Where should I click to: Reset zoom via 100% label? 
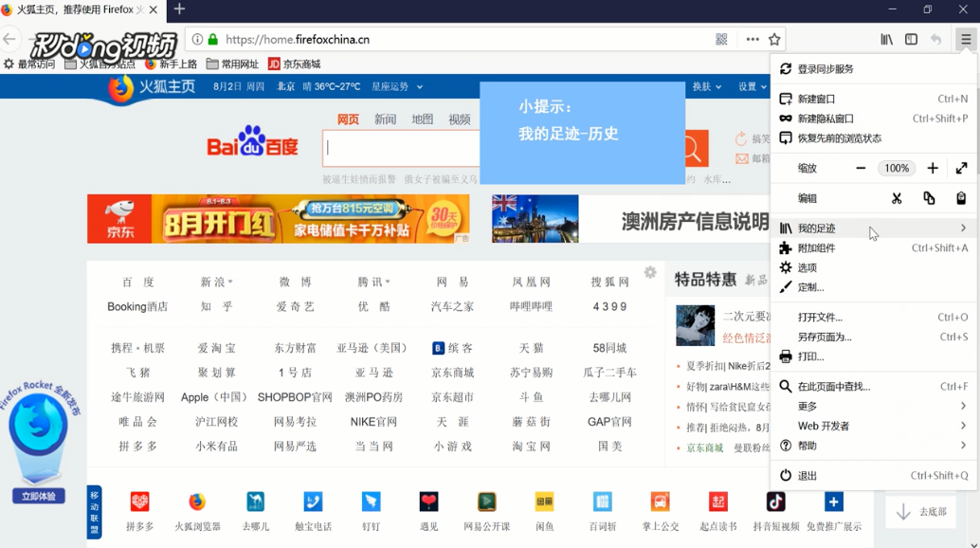click(897, 168)
